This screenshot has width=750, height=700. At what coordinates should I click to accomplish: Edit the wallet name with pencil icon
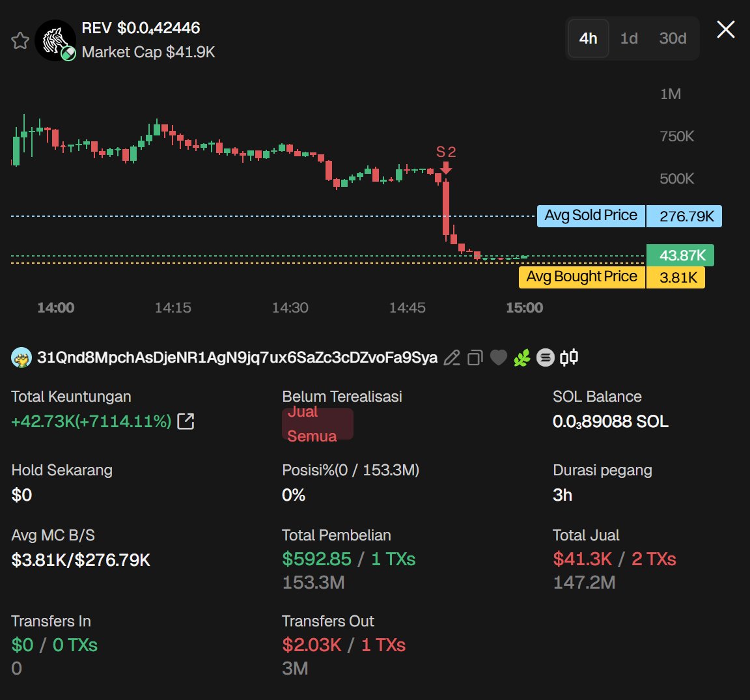pyautogui.click(x=452, y=357)
